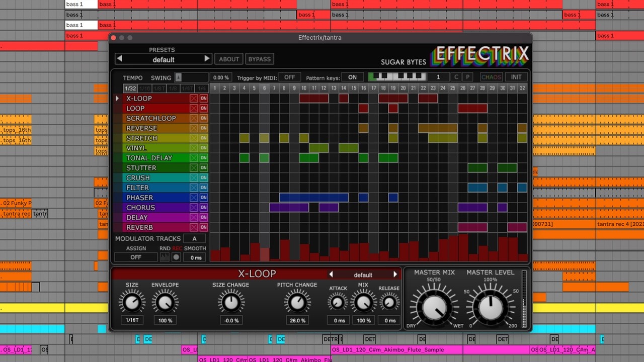Go to next preset with right arrow
Screen dimensions: 644x362
click(x=207, y=59)
